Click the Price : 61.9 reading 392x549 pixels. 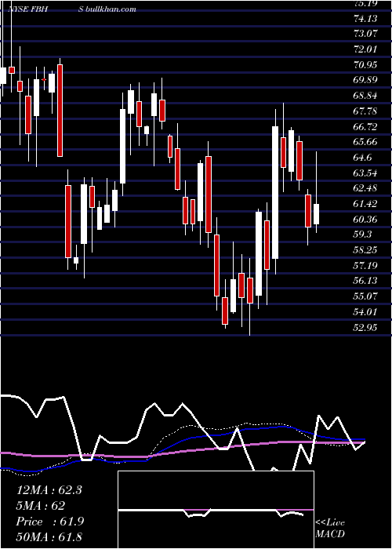click(x=50, y=522)
